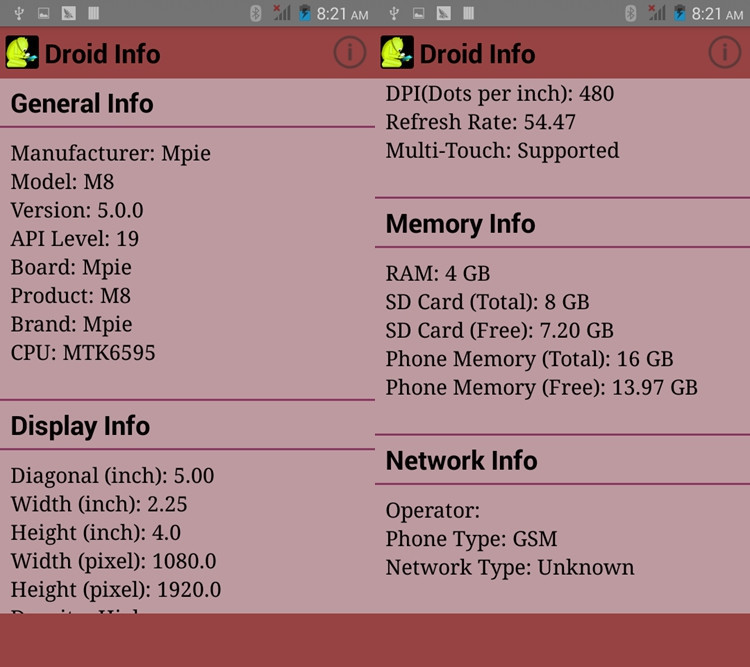The width and height of the screenshot is (750, 667).
Task: Select the General Info section header
Action: [x=82, y=104]
